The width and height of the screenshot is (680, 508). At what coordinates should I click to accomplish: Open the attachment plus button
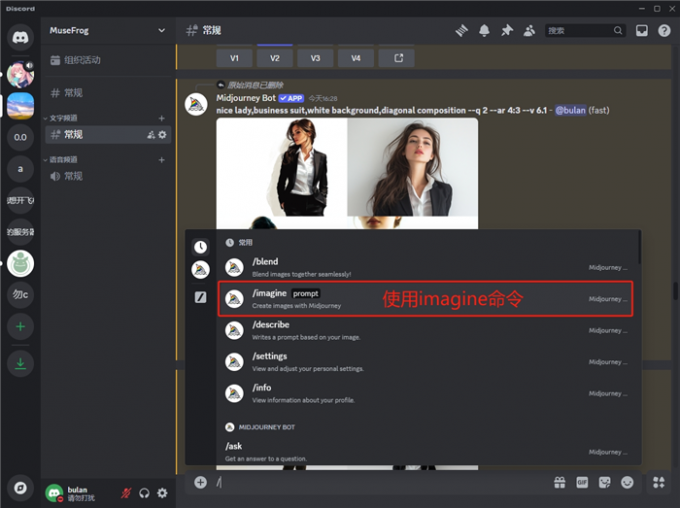200,482
